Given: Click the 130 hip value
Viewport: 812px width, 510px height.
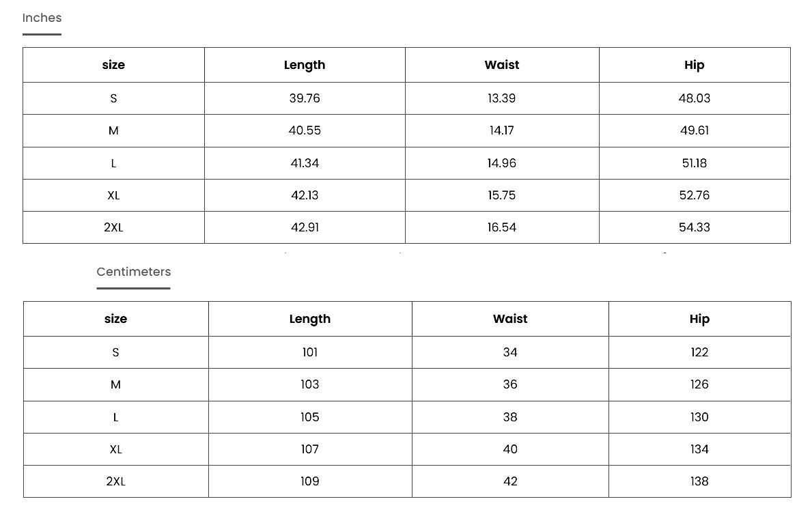Looking at the screenshot, I should 699,417.
